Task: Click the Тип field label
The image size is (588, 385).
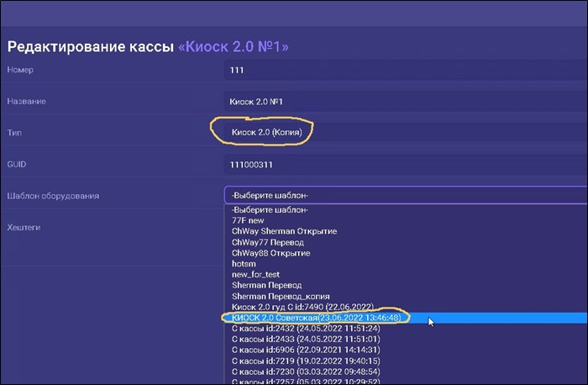Action: 14,133
